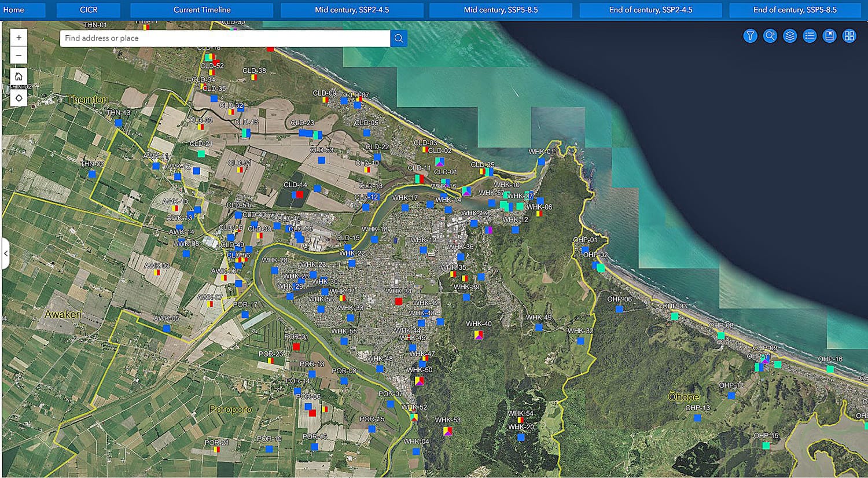The width and height of the screenshot is (868, 478).
Task: Open the Layers list widget
Action: pyautogui.click(x=790, y=36)
